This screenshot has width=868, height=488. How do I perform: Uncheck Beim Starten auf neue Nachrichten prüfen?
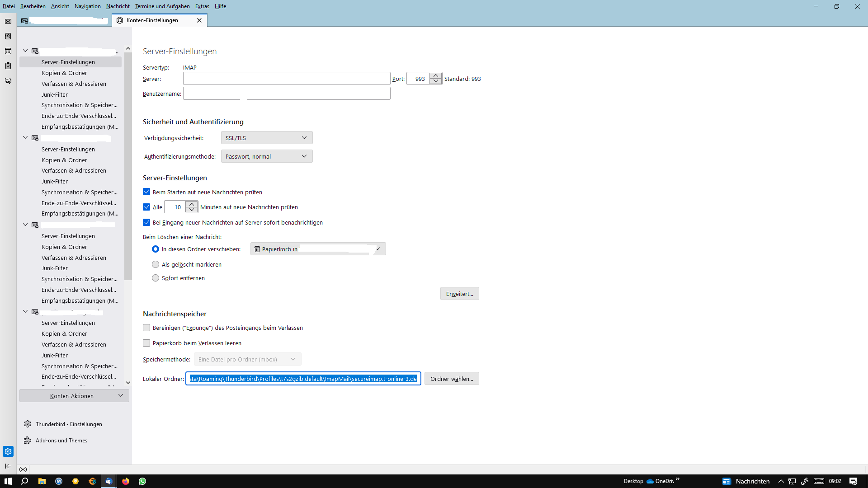point(146,192)
